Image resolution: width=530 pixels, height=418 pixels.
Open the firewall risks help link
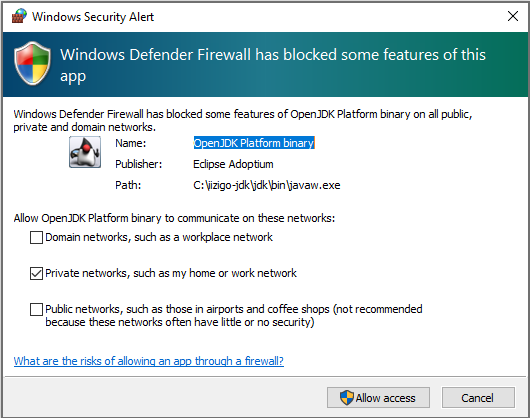pyautogui.click(x=148, y=361)
